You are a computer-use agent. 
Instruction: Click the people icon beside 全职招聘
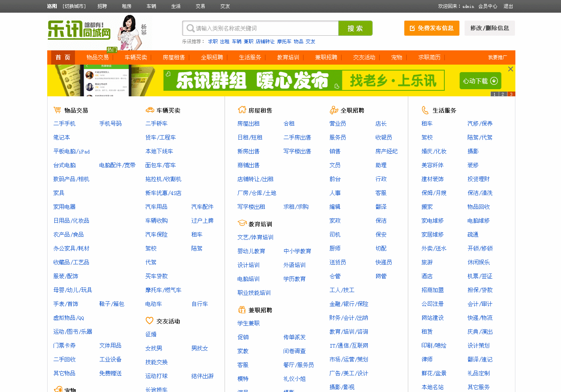pos(334,110)
